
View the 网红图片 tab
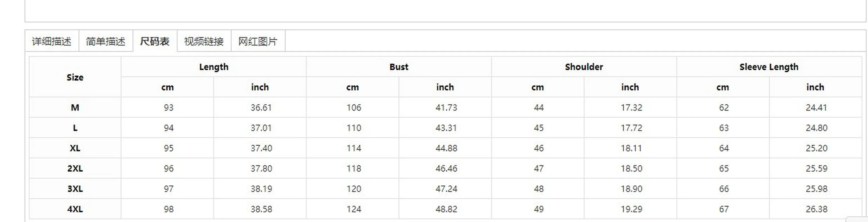click(258, 41)
